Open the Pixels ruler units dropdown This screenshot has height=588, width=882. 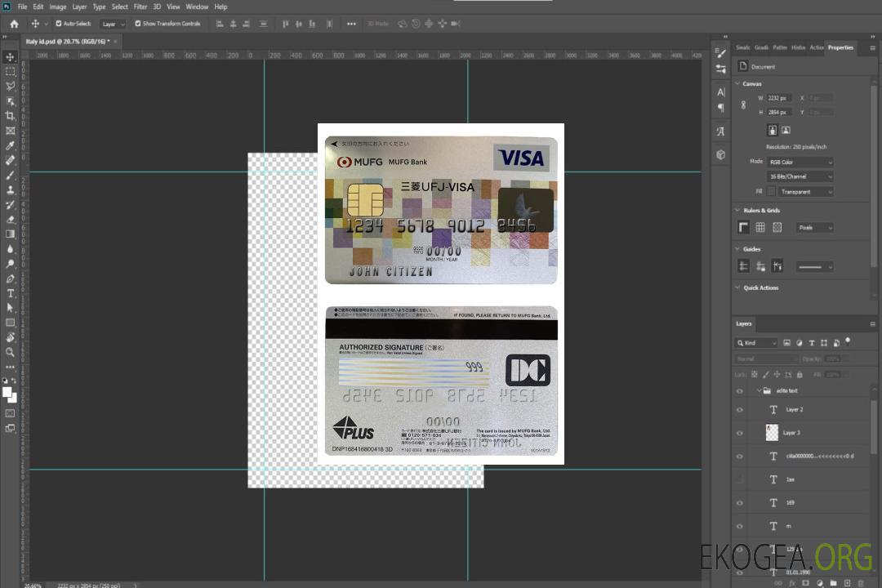pos(815,227)
